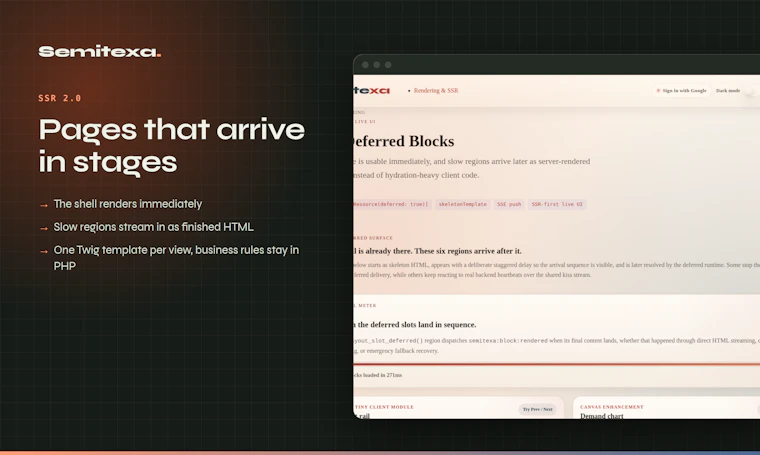Open the Rendering & SSR breadcrumb link
The image size is (760, 455).
tap(436, 91)
